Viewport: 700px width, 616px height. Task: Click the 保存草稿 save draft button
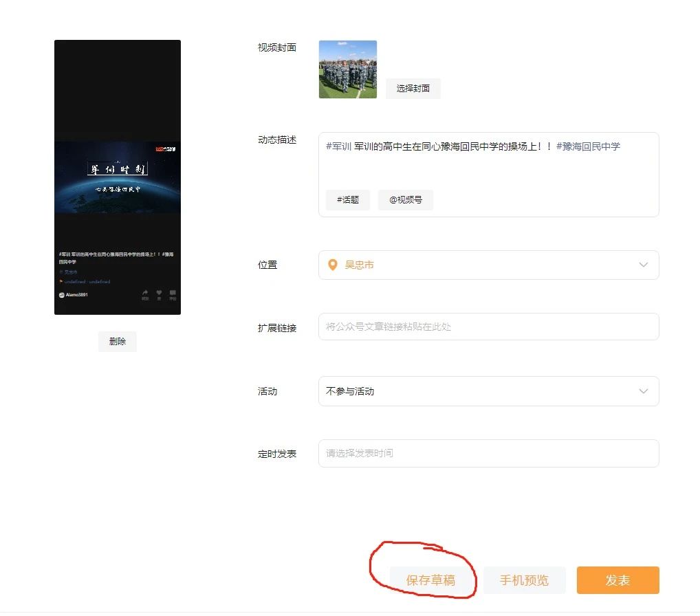point(430,580)
